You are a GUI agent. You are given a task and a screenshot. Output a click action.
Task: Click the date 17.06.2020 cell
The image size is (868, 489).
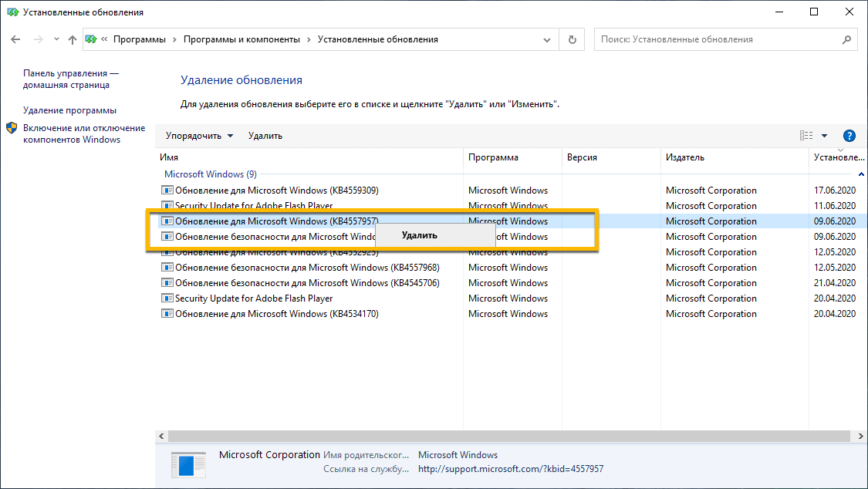point(834,191)
